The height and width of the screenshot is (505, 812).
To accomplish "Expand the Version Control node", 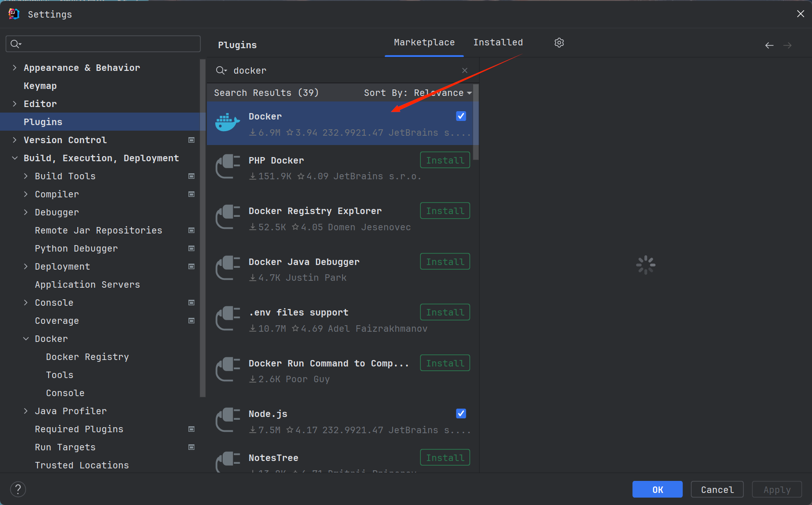I will 14,140.
